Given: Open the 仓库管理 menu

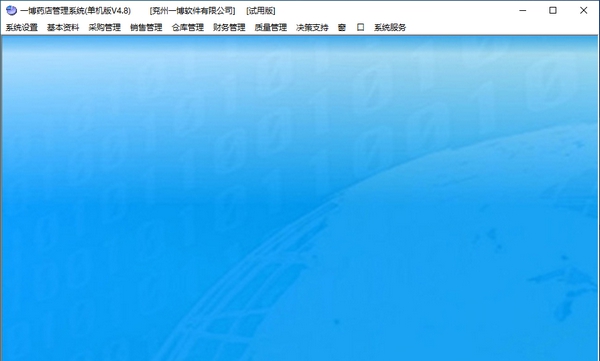Looking at the screenshot, I should (188, 27).
